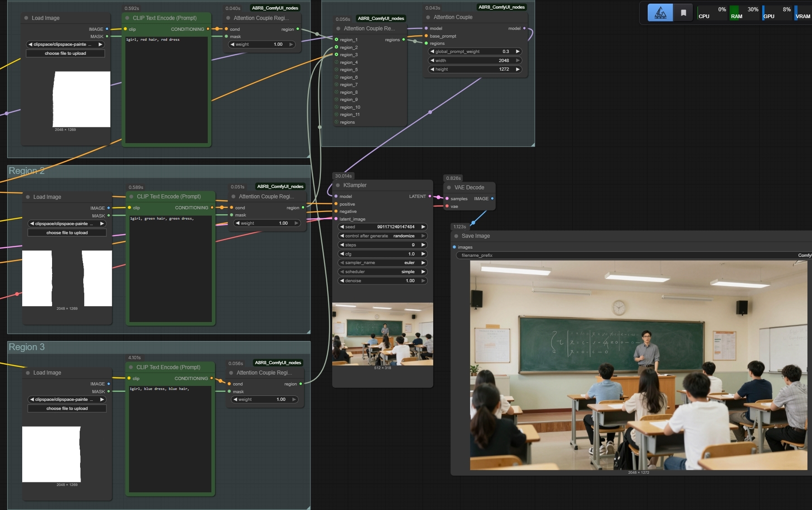812x510 pixels.
Task: Click the title dot of Region 3's CLIP Text Encode node
Action: click(131, 367)
